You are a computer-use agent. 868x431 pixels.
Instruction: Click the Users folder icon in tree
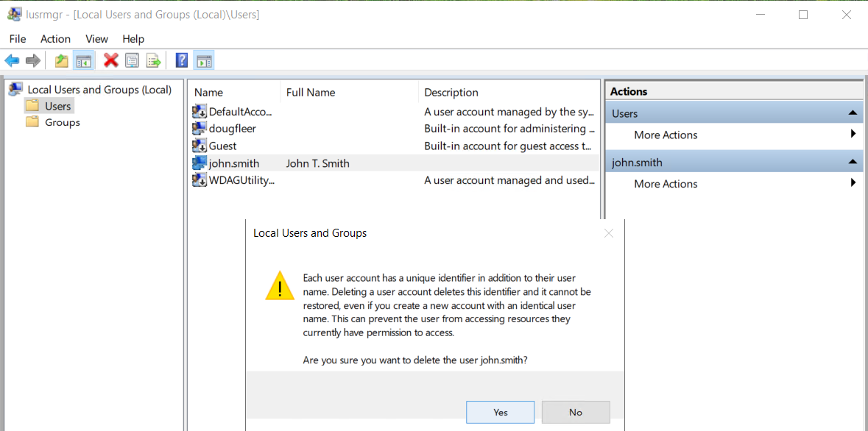point(32,106)
